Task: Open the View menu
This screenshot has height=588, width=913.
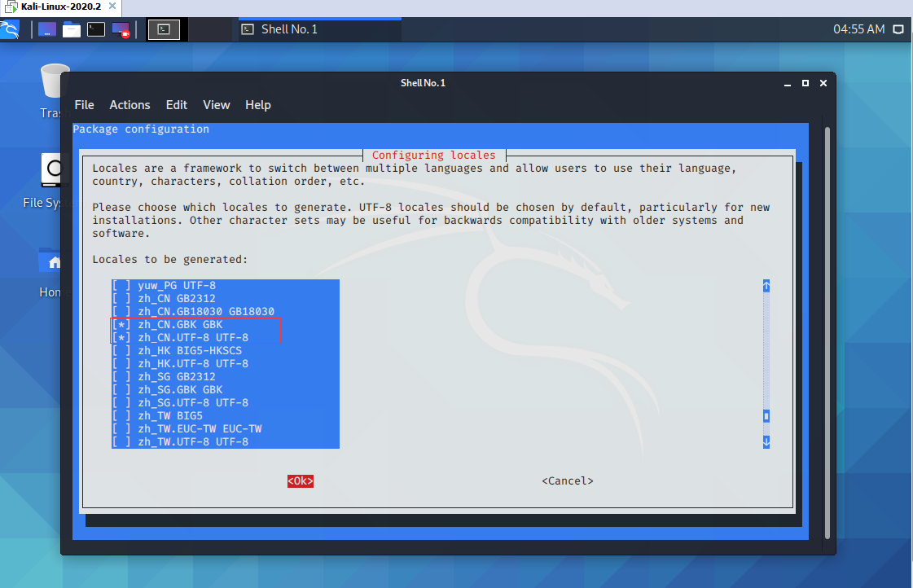Action: 217,105
